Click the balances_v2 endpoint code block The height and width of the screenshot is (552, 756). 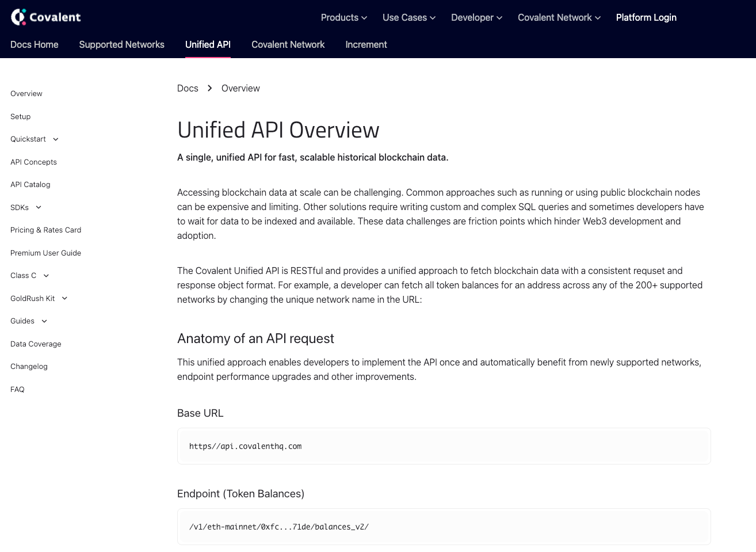(x=444, y=527)
